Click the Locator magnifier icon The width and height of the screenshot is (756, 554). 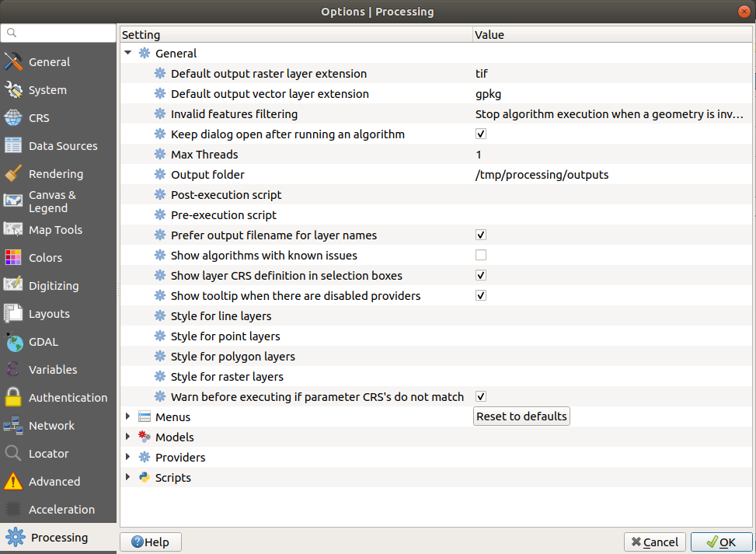tap(13, 454)
